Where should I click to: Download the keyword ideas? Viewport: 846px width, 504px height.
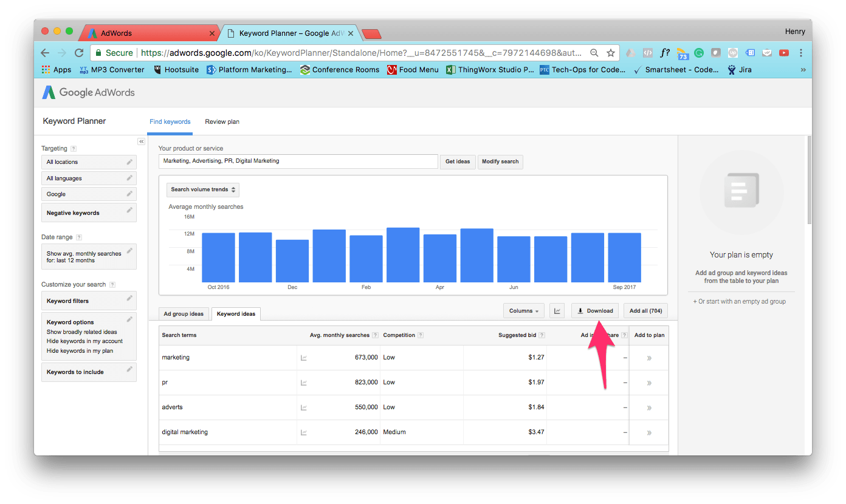click(595, 311)
